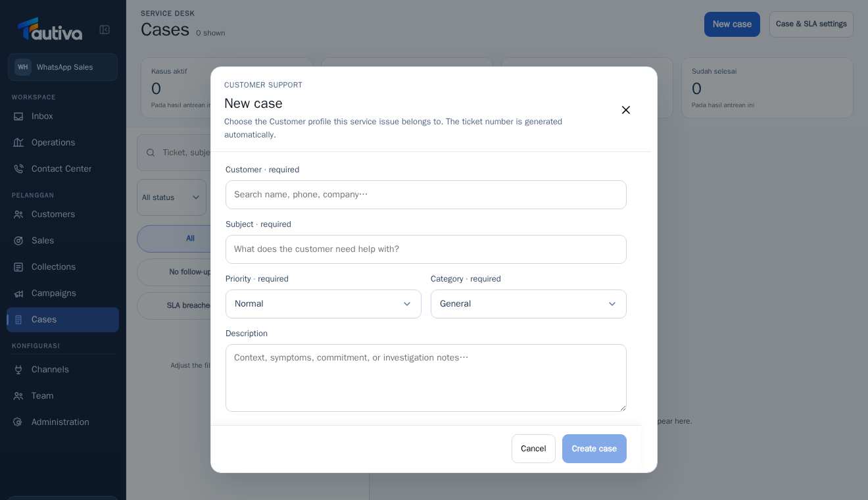The height and width of the screenshot is (500, 868).
Task: Click the Administration gear icon
Action: (x=18, y=422)
